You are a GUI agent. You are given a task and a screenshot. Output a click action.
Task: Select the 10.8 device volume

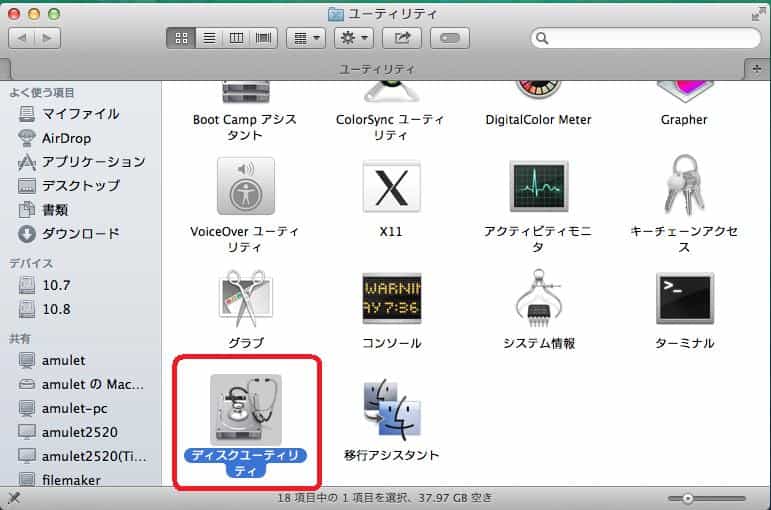[45, 309]
